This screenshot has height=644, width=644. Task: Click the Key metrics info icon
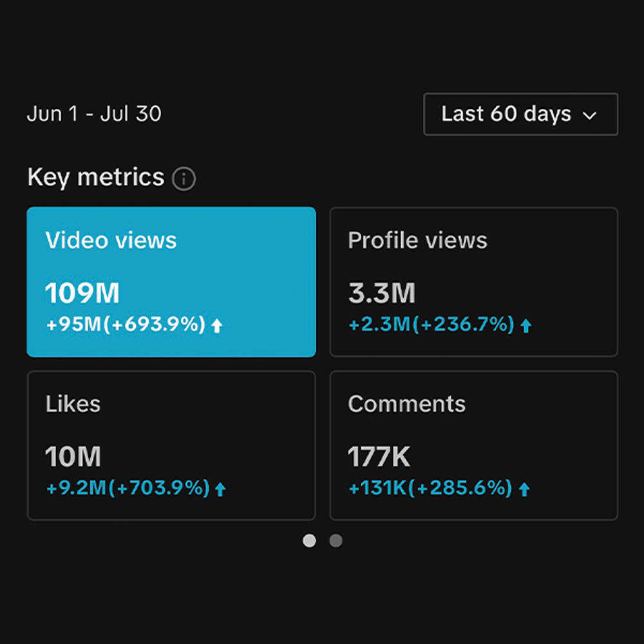[184, 179]
